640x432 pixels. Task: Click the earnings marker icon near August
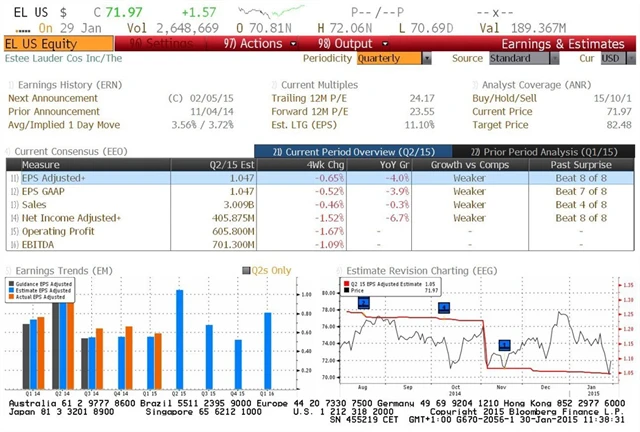(363, 303)
